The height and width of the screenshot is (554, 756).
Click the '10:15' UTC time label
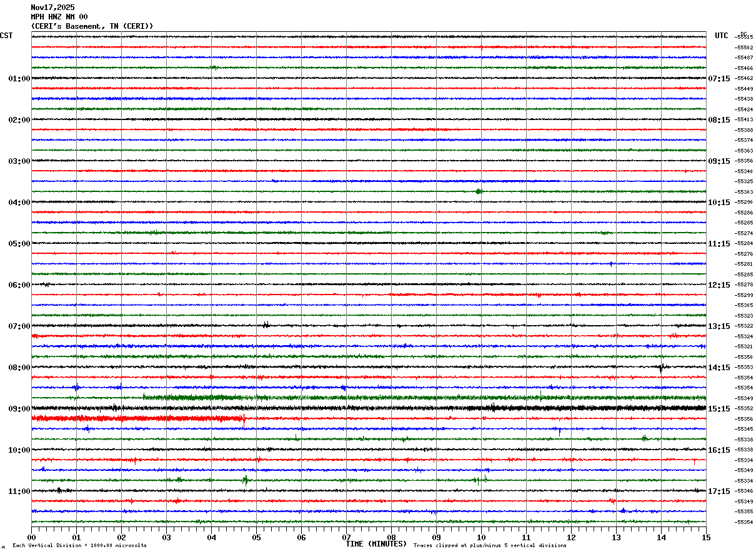tap(719, 203)
